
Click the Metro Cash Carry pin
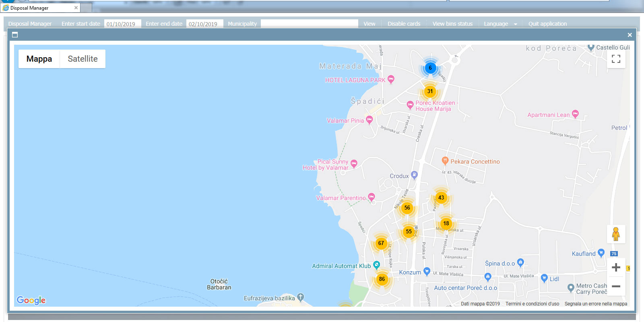570,288
